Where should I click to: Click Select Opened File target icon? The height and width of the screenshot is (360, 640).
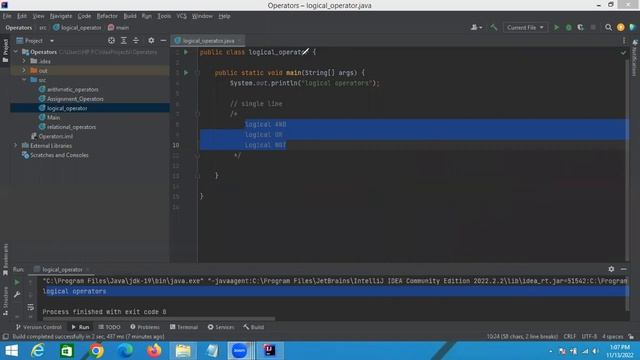click(111, 40)
